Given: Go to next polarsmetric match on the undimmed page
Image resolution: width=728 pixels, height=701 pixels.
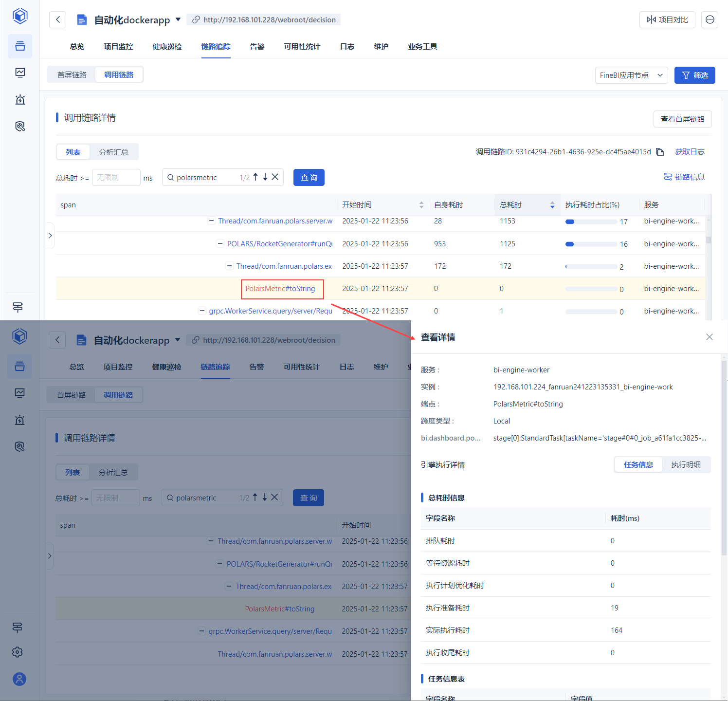Looking at the screenshot, I should click(x=265, y=177).
